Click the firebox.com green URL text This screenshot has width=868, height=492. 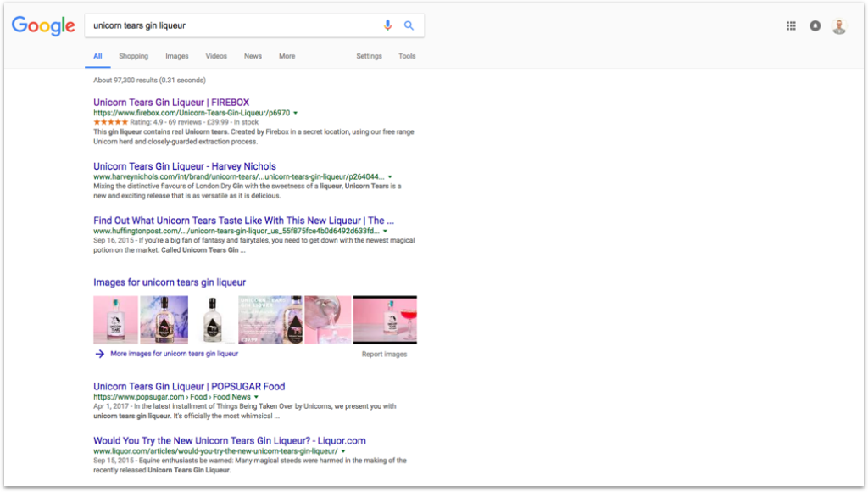pyautogui.click(x=192, y=113)
